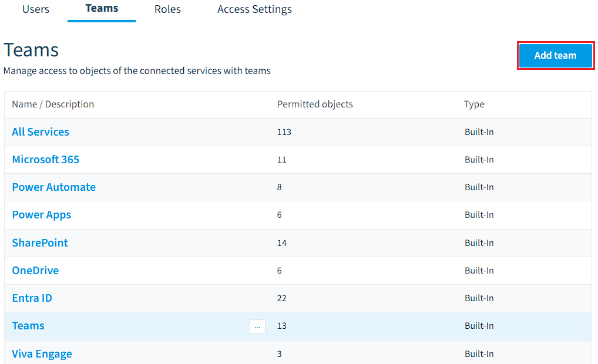The image size is (598, 364).
Task: Click the 11 value for Microsoft 365
Action: click(282, 160)
